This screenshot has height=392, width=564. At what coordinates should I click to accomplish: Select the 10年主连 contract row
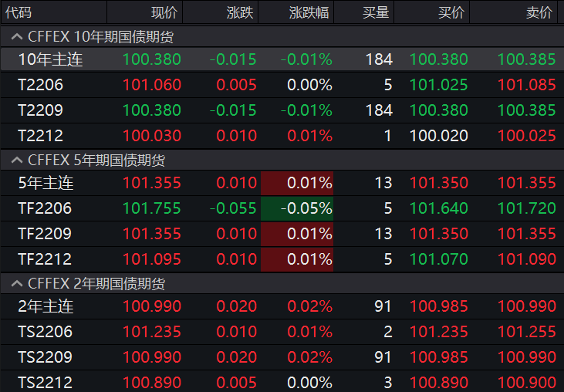[50, 59]
